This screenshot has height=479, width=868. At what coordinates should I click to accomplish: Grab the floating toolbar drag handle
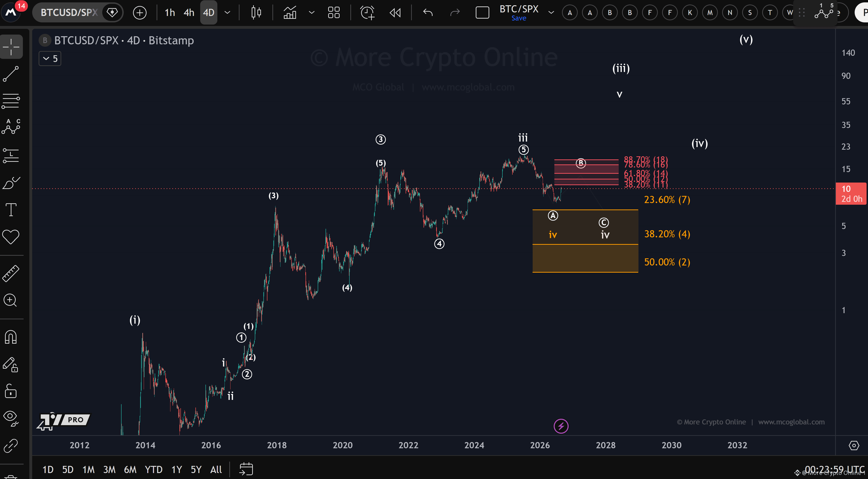point(802,13)
